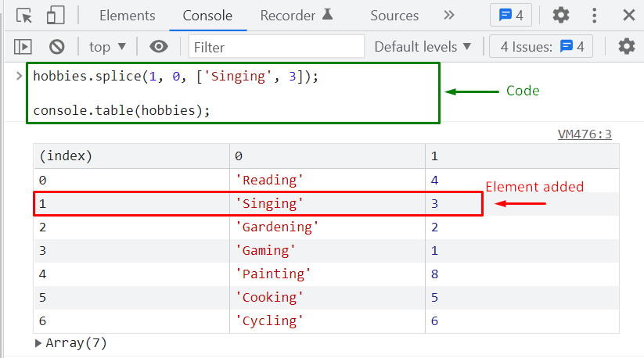This screenshot has width=644, height=358.
Task: Toggle the device toolbar icon
Action: click(56, 16)
